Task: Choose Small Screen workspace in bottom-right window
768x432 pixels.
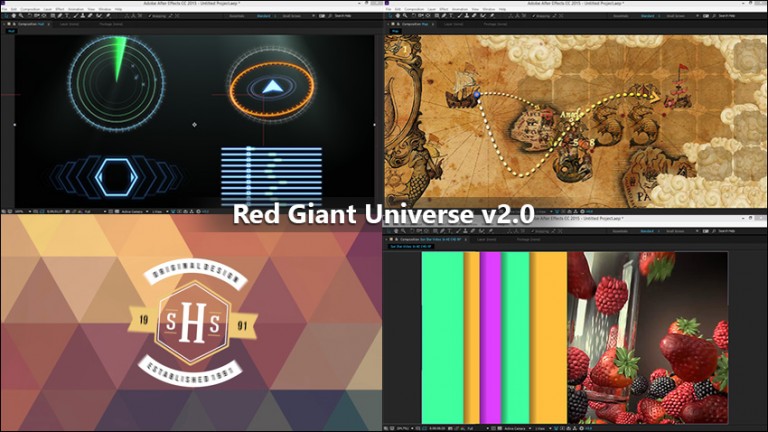Action: tap(675, 231)
